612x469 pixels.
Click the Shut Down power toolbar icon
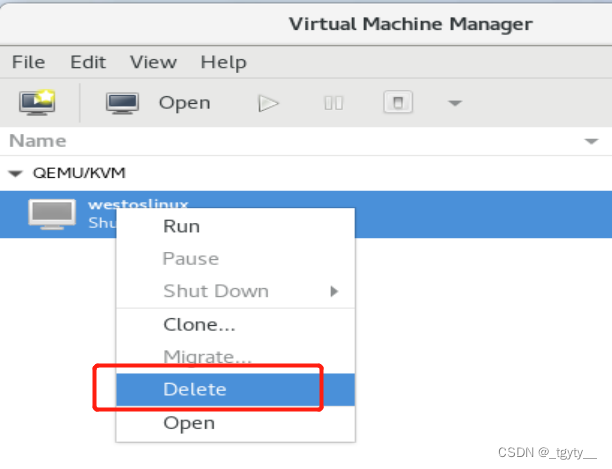(x=397, y=102)
